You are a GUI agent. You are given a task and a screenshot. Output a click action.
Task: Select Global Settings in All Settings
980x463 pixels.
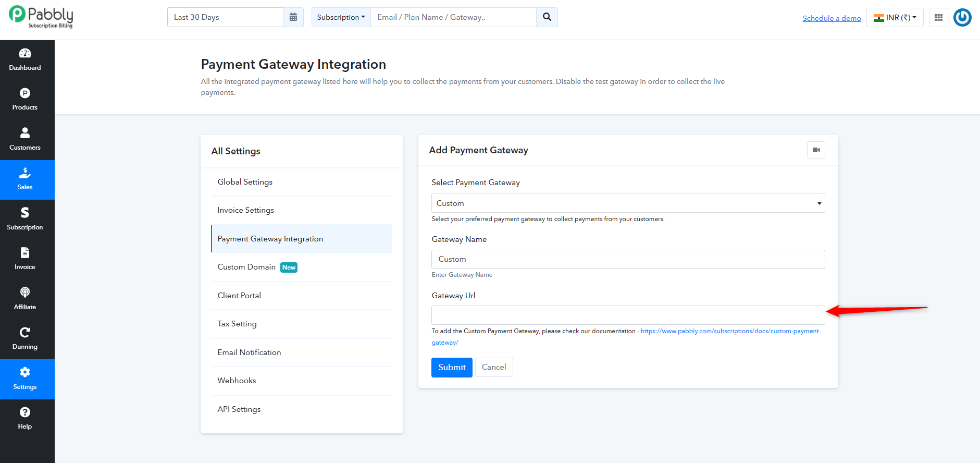[302, 182]
